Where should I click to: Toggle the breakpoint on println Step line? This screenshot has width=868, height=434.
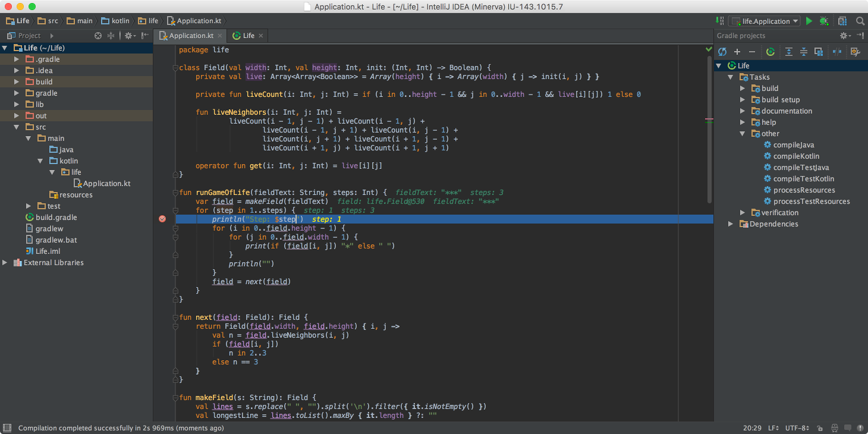(x=162, y=219)
